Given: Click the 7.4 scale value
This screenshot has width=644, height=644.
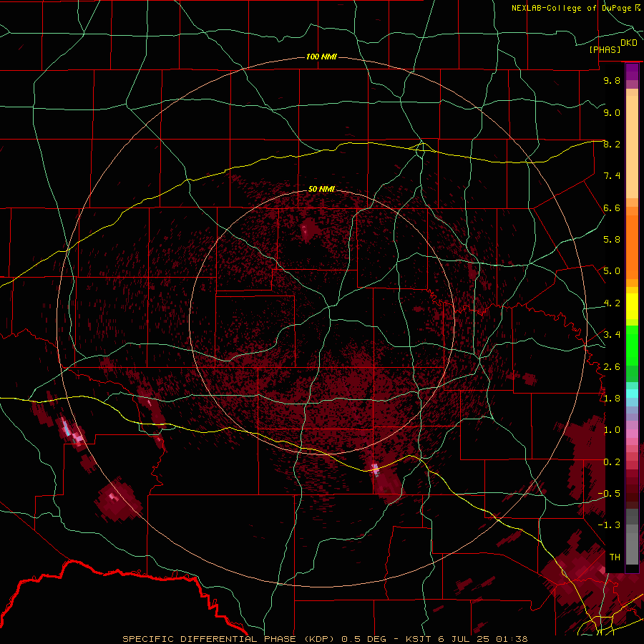Looking at the screenshot, I should [612, 176].
